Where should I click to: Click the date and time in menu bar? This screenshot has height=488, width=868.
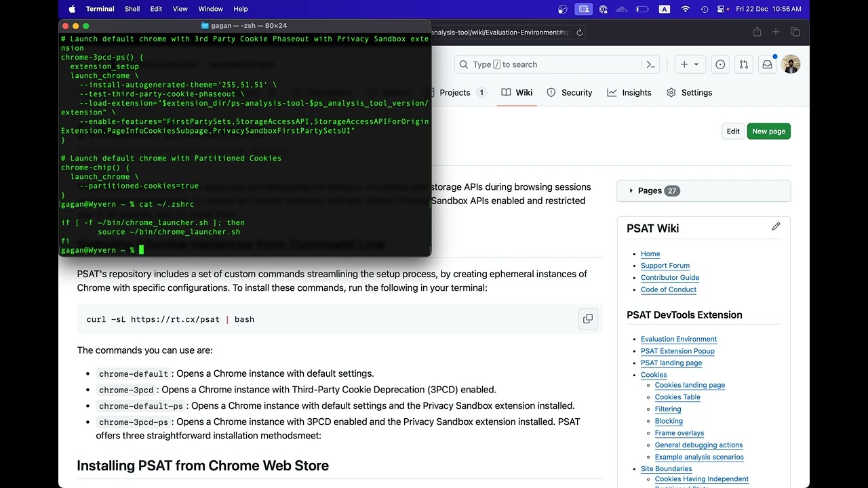[768, 9]
